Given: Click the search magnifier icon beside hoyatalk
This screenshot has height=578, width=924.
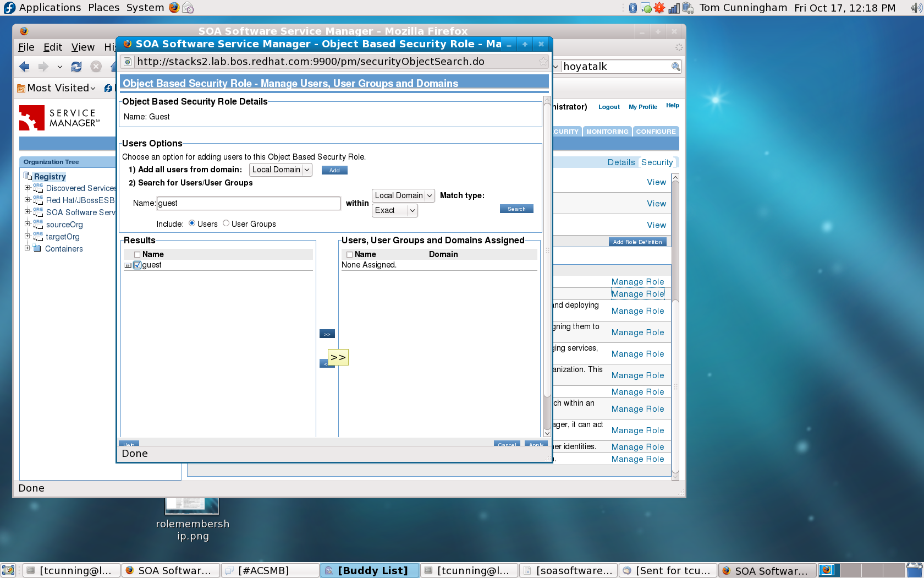Looking at the screenshot, I should 676,67.
